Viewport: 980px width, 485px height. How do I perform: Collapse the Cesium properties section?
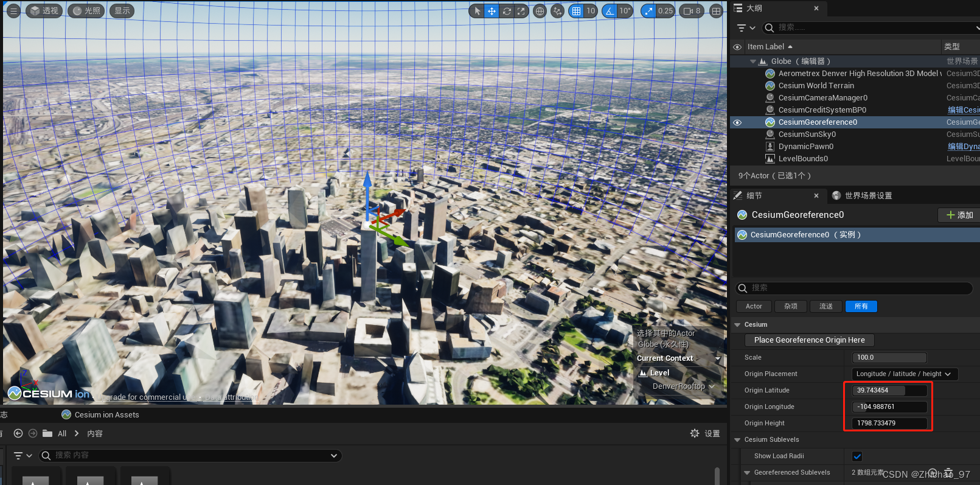(x=738, y=325)
